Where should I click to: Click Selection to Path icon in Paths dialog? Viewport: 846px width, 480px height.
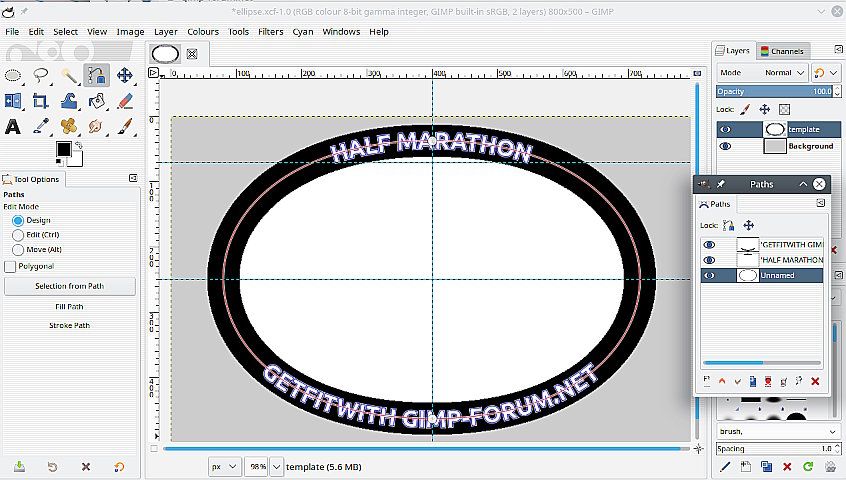pyautogui.click(x=784, y=381)
